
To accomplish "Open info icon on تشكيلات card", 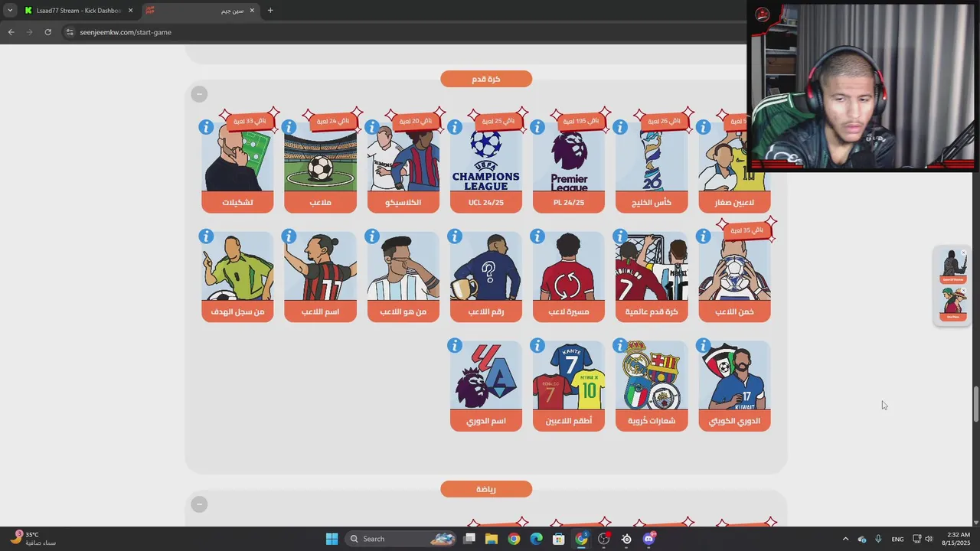I will (206, 127).
